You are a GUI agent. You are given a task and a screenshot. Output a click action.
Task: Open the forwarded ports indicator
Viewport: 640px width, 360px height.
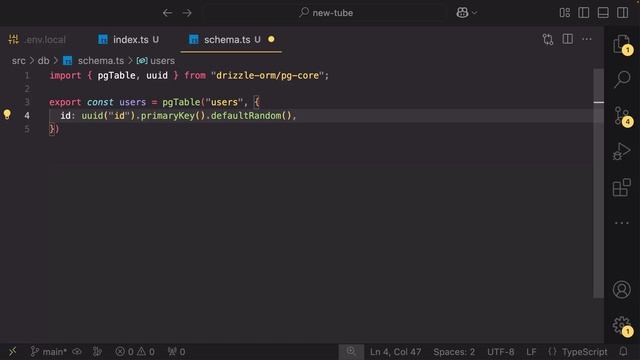coord(176,351)
